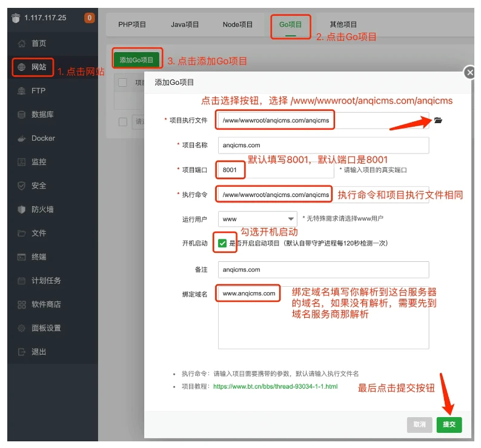This screenshot has height=448, width=481.
Task: Tick the second row checkbox behind dialog
Action: pos(122,122)
